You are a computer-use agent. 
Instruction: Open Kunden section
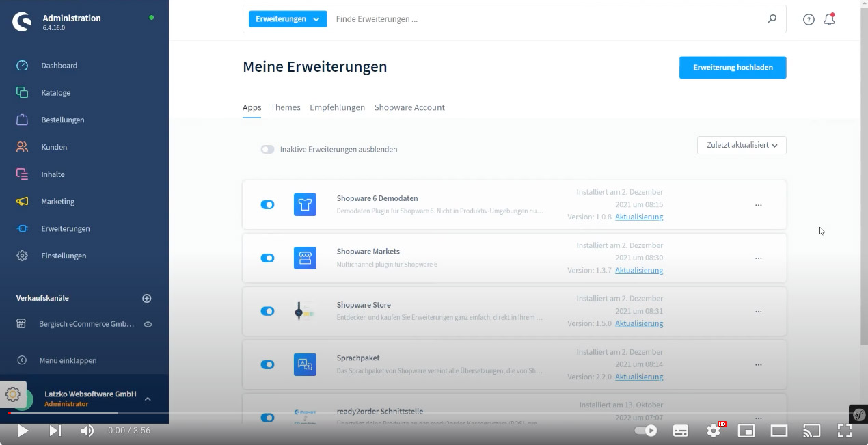pos(54,147)
